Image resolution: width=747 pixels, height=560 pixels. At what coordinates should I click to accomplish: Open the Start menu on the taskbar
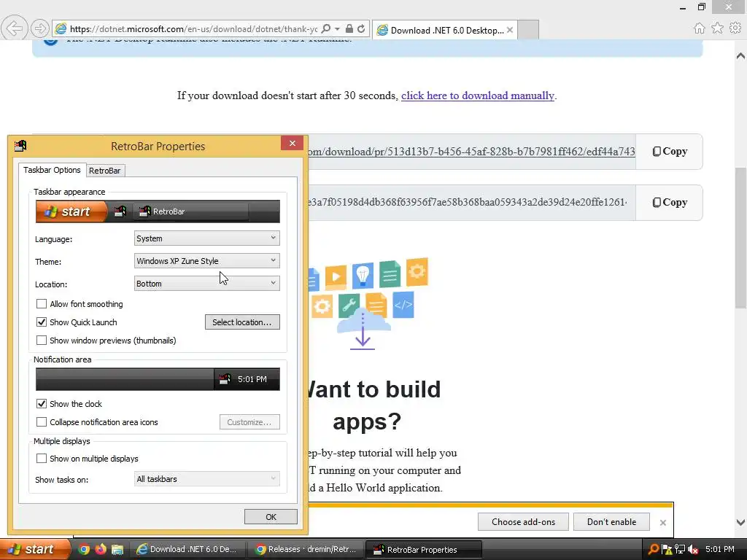[x=35, y=549]
